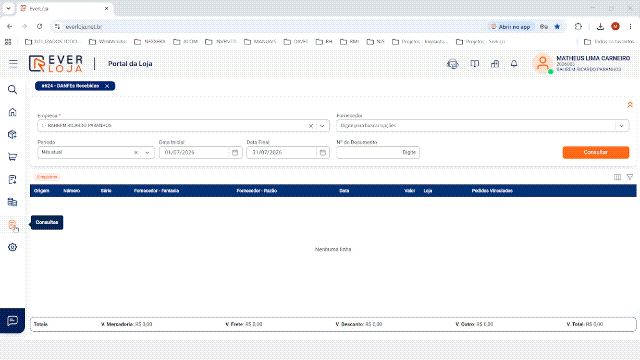The image size is (640, 360).
Task: Open the browser extensions puzzle icon
Action: point(578,27)
